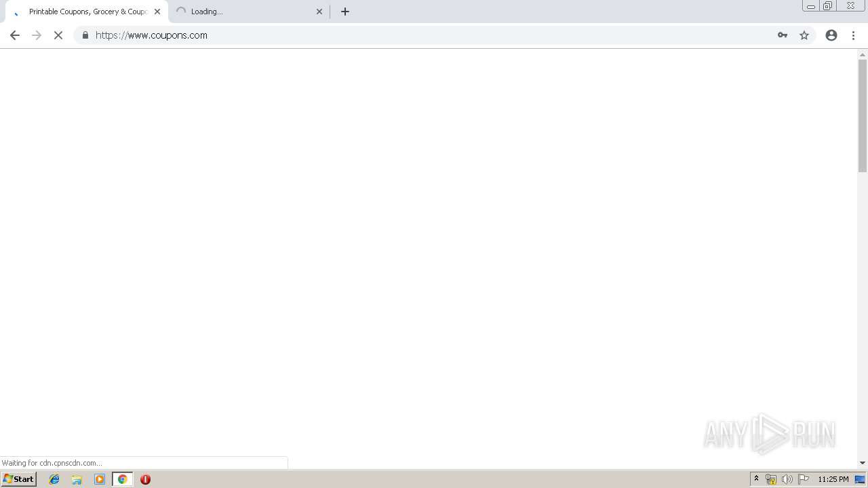
Task: View site security lock information
Action: pyautogui.click(x=85, y=35)
